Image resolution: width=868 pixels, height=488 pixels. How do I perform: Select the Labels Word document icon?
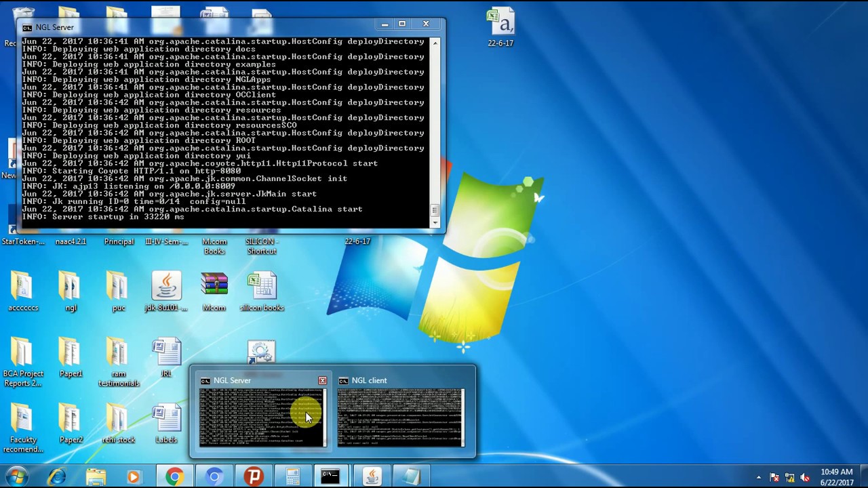[166, 424]
